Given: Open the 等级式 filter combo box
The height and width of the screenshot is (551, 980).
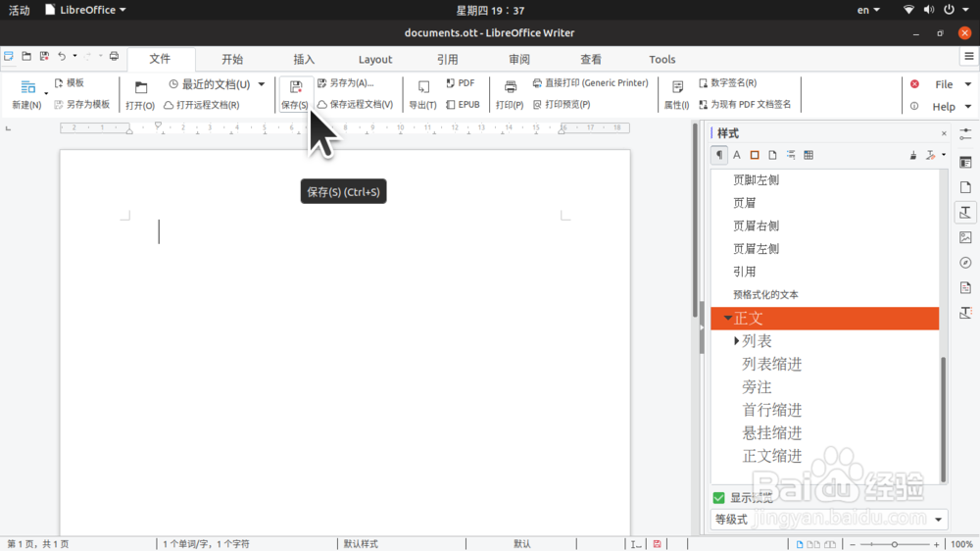Looking at the screenshot, I should pos(829,520).
